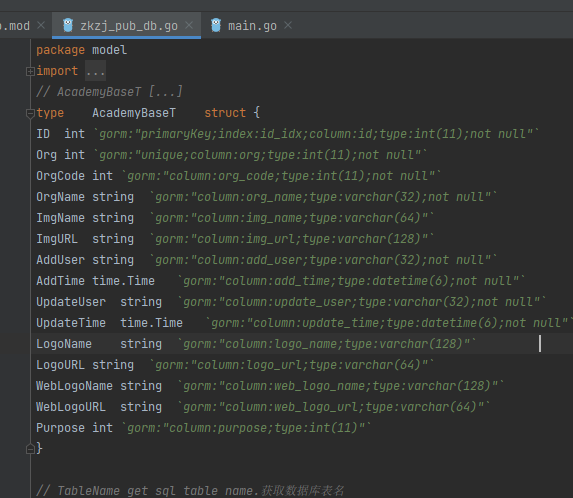Click the folded import ellipsis placeholder
The image size is (573, 498).
[x=95, y=71]
